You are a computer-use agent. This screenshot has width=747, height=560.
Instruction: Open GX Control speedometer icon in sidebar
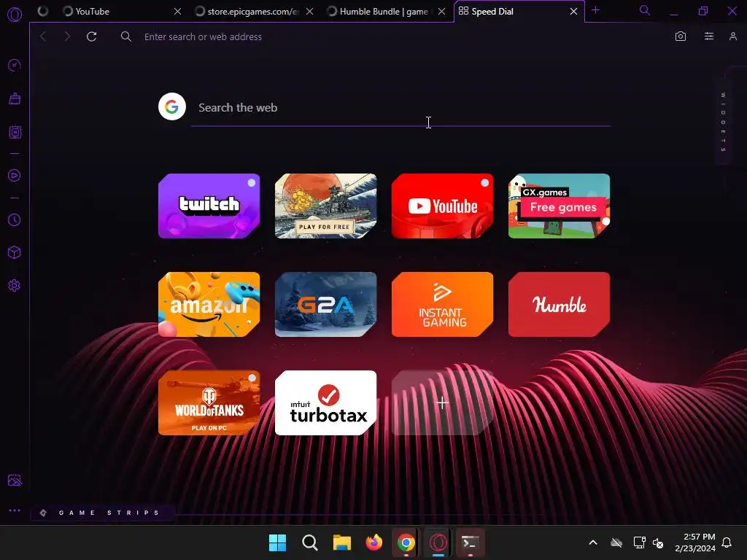[x=15, y=65]
